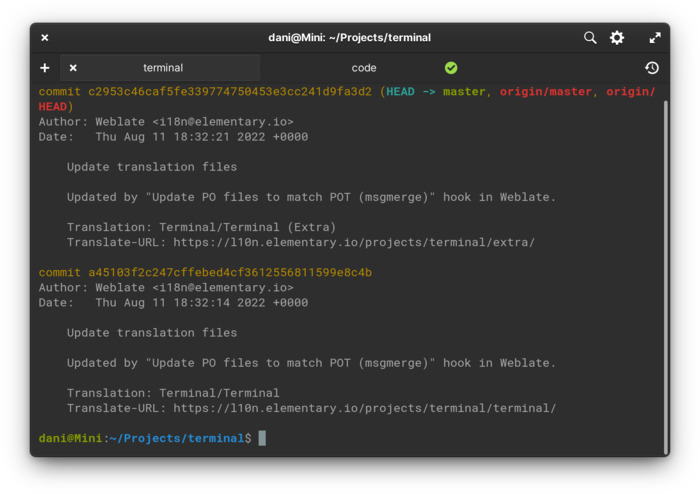Click the shell prompt cursor
This screenshot has width=700, height=494.
[262, 438]
